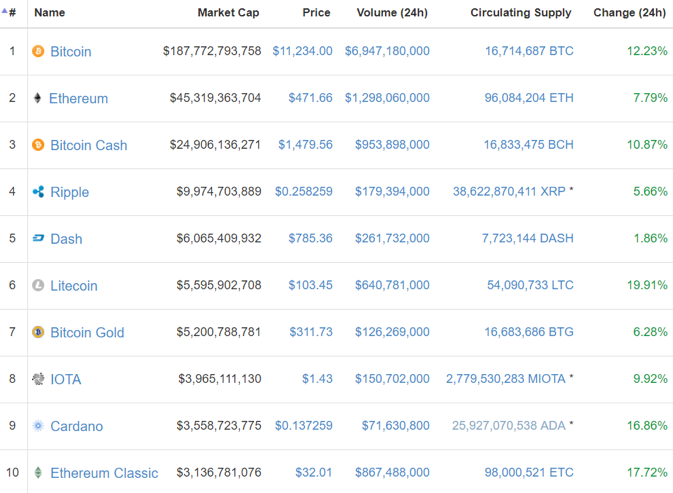Click Bitcoin Gold volume $126,269,000

click(392, 332)
